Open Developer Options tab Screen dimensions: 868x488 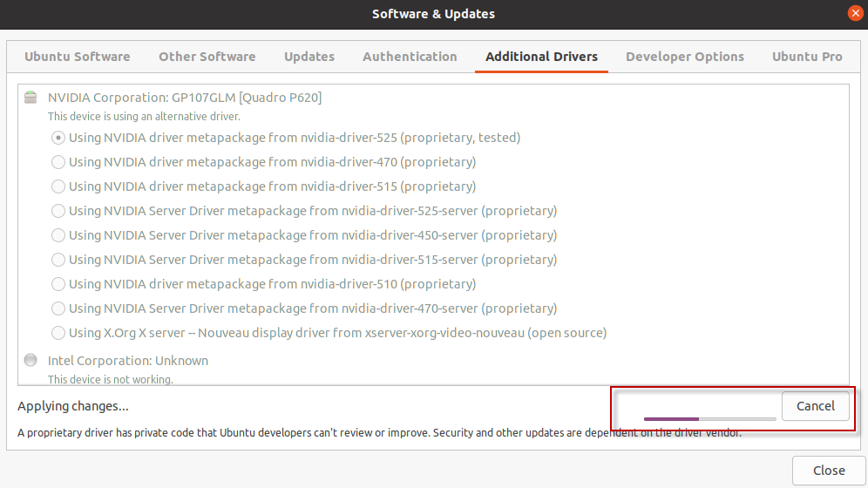[x=685, y=57]
